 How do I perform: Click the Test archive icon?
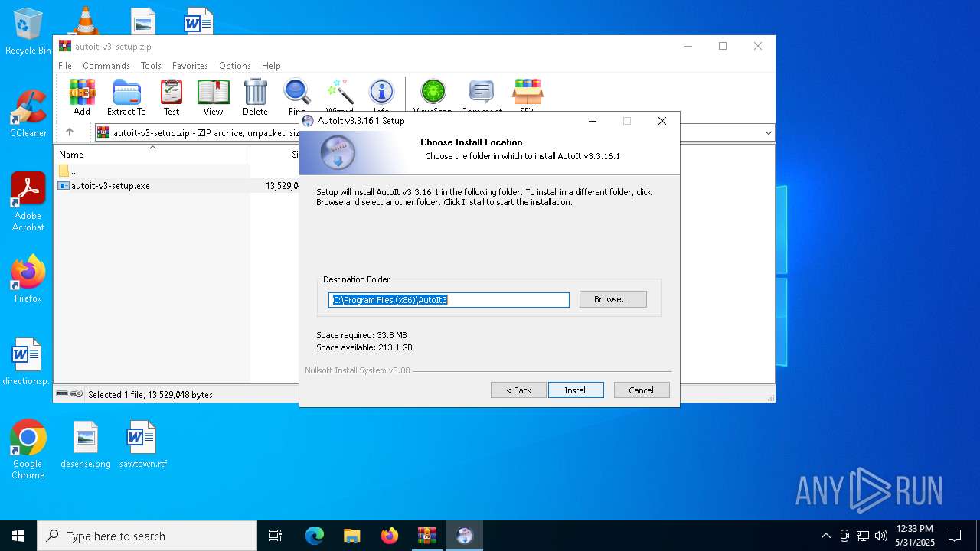click(x=171, y=97)
